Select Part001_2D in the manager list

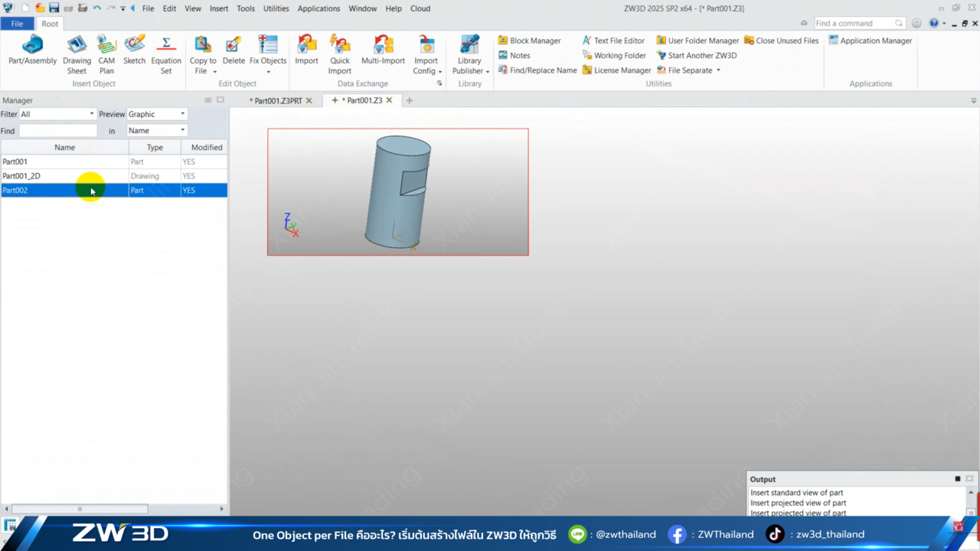pos(21,176)
